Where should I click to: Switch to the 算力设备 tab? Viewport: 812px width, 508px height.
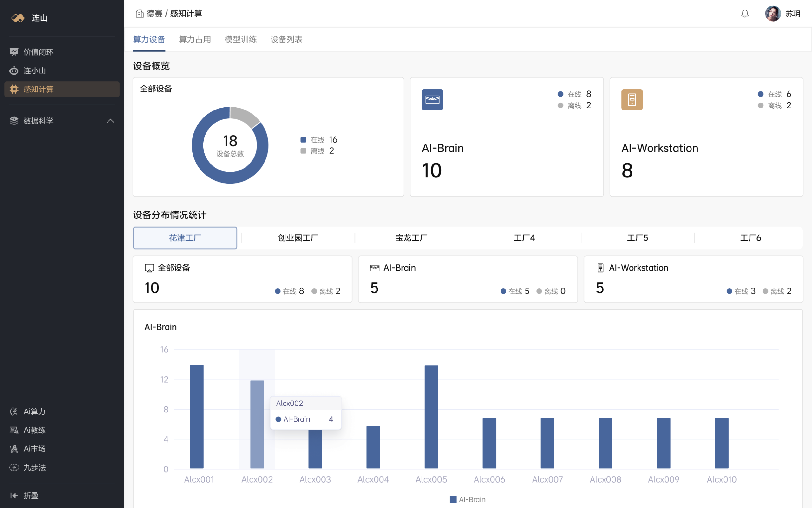coord(149,39)
